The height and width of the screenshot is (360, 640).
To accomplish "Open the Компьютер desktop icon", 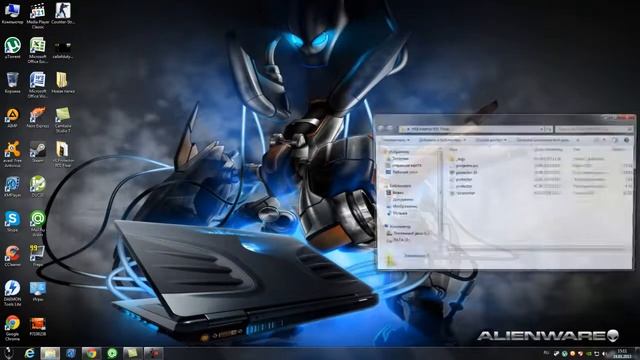I will [12, 13].
